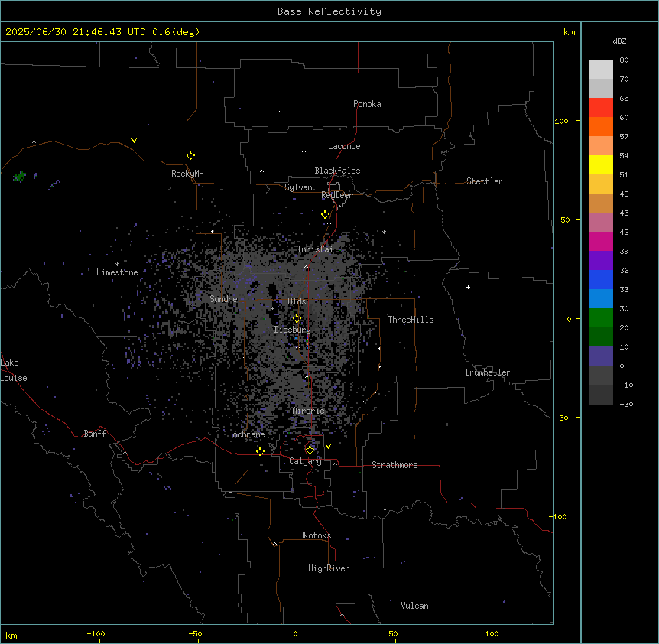The image size is (659, 644).
Task: Click the Innisfail city label
Action: click(318, 249)
